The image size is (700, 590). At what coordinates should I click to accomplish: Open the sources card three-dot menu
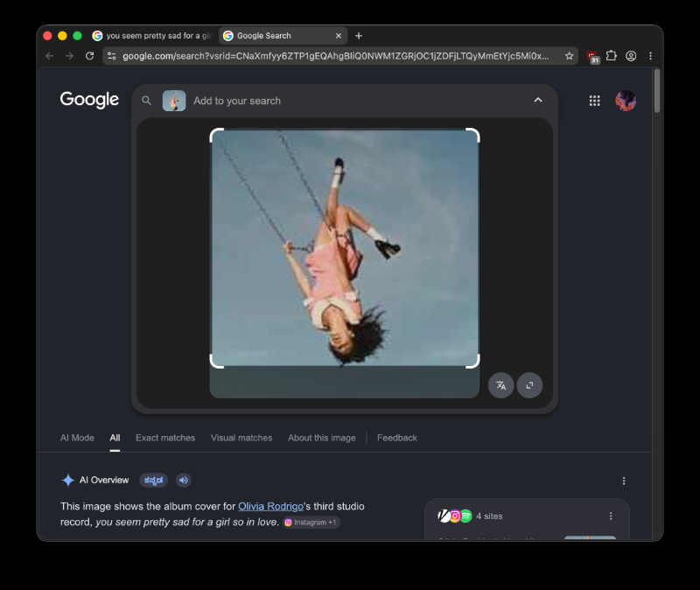611,516
